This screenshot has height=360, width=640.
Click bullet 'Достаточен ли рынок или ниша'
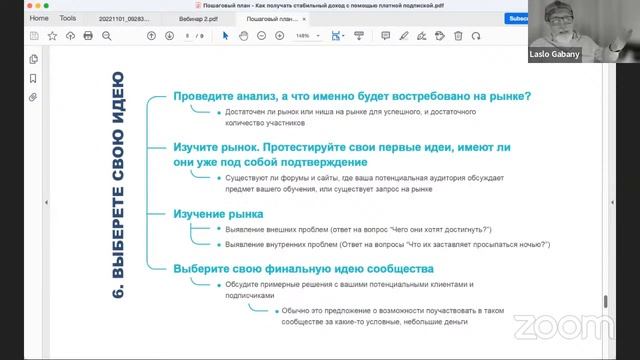[350, 117]
